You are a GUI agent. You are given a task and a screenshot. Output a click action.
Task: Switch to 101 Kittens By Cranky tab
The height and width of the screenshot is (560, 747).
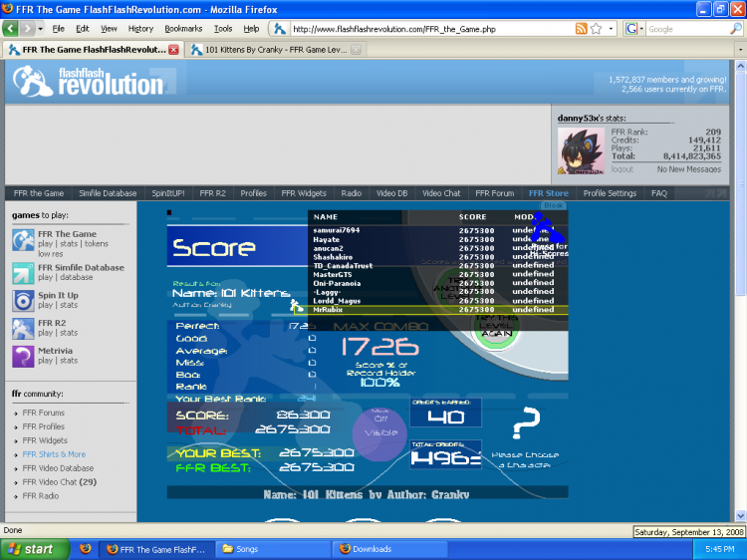[x=275, y=50]
